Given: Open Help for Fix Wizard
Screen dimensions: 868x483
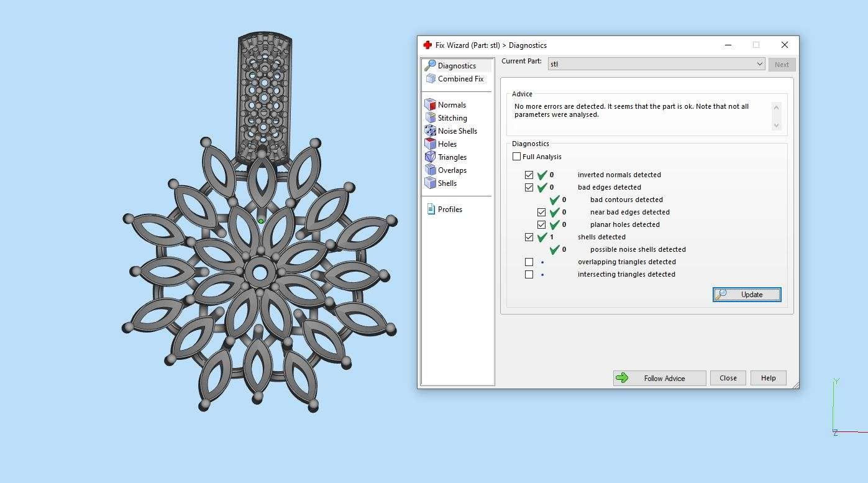Looking at the screenshot, I should [x=768, y=378].
